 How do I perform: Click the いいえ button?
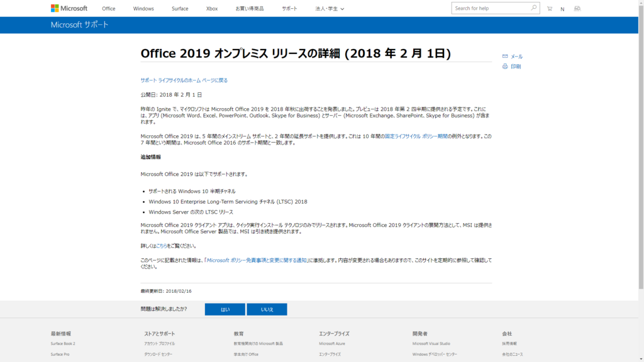[267, 309]
